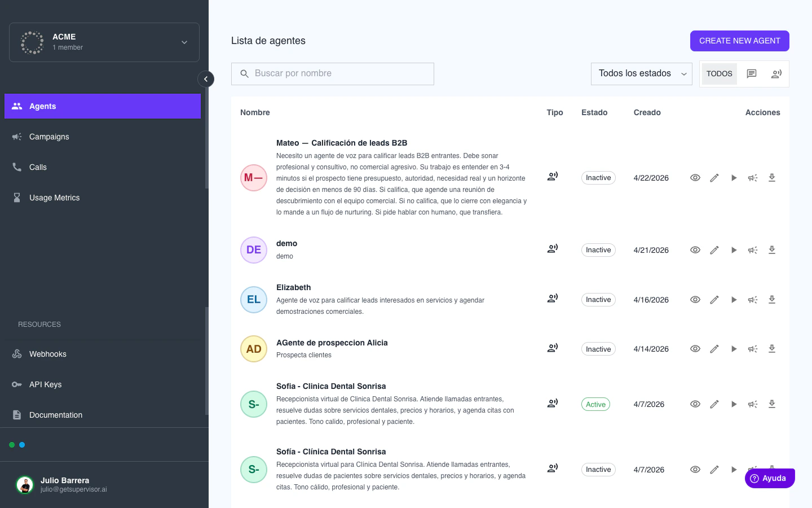
Task: Edit the Elizabeth agent
Action: pos(714,300)
